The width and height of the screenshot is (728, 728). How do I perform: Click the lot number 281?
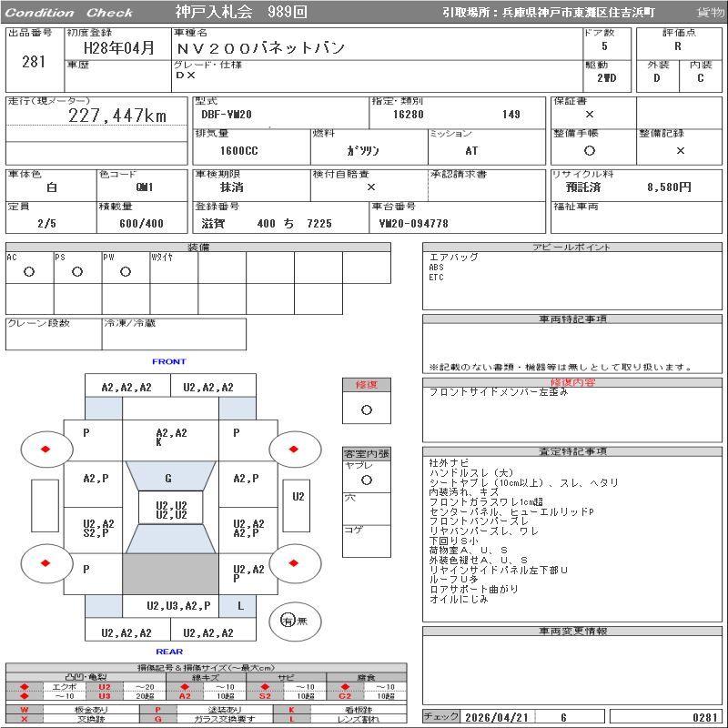tap(34, 62)
